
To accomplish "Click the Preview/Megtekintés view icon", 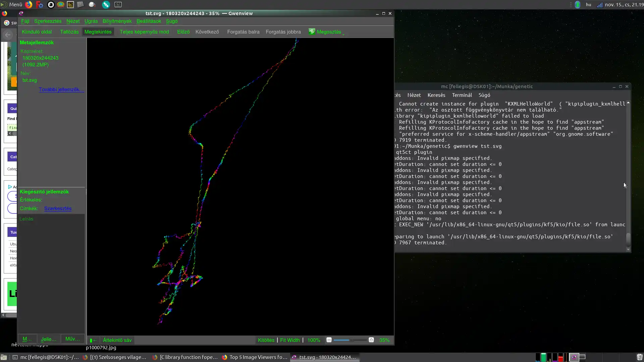I will [98, 32].
